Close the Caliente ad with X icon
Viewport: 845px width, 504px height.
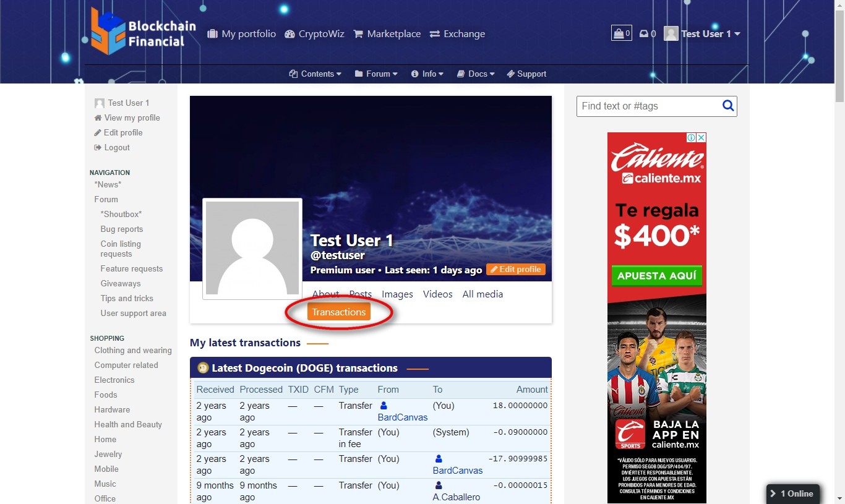(701, 138)
